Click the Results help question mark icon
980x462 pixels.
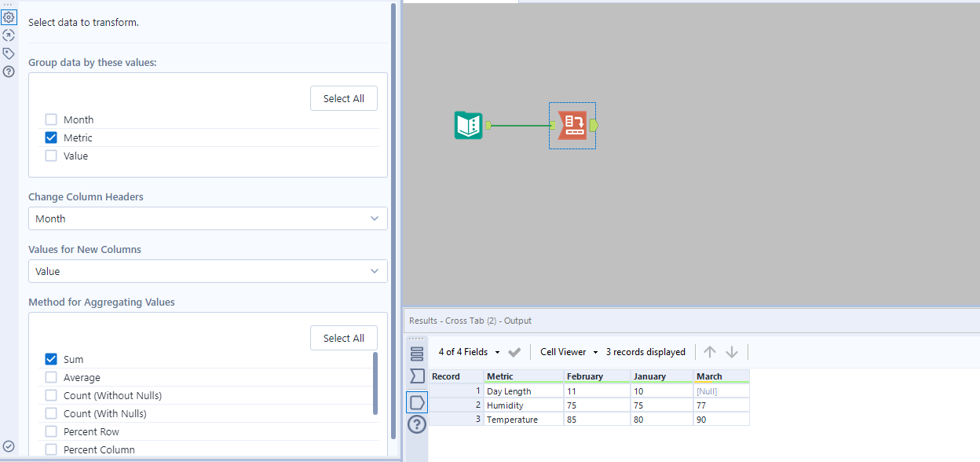417,424
